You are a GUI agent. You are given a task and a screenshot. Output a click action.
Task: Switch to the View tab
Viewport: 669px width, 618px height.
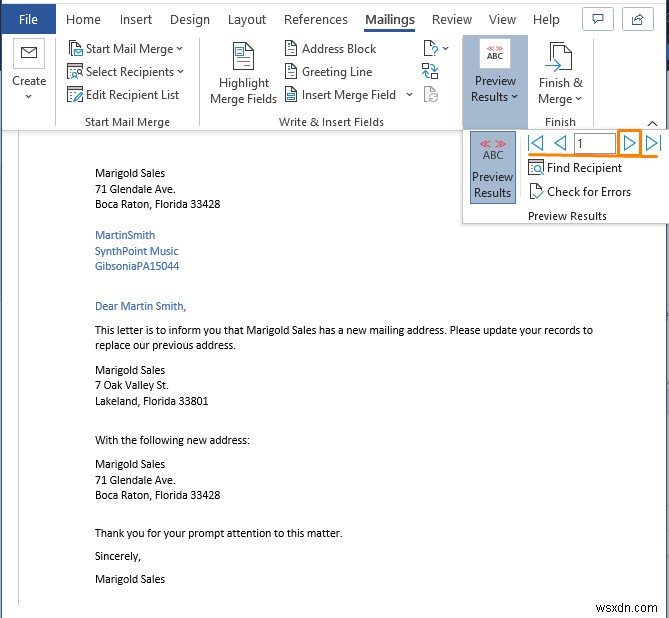coord(502,20)
